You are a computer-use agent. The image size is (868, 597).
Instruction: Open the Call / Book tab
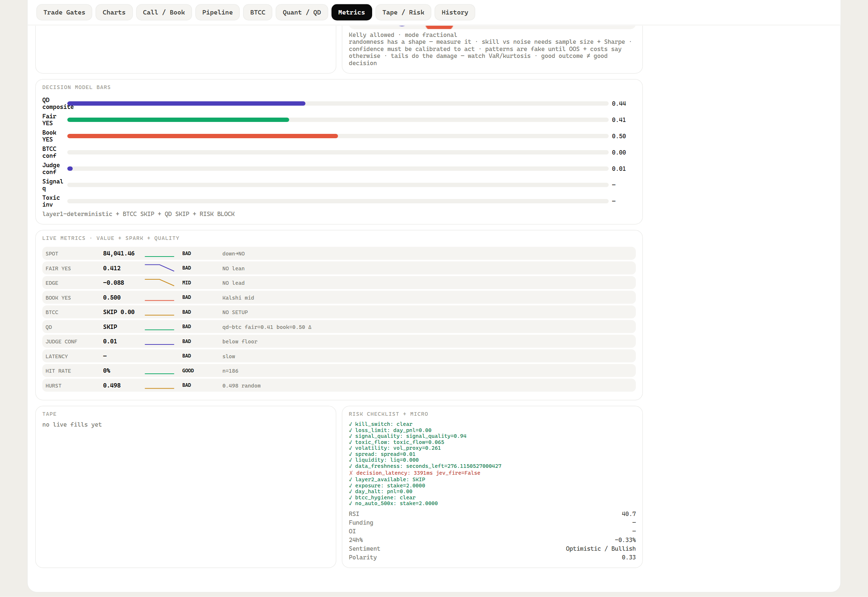[x=164, y=12]
